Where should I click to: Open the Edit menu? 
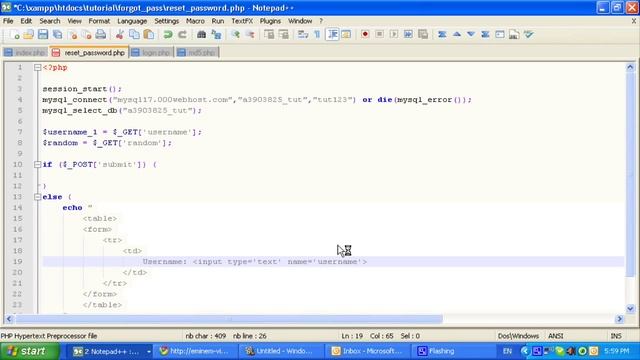click(26, 21)
